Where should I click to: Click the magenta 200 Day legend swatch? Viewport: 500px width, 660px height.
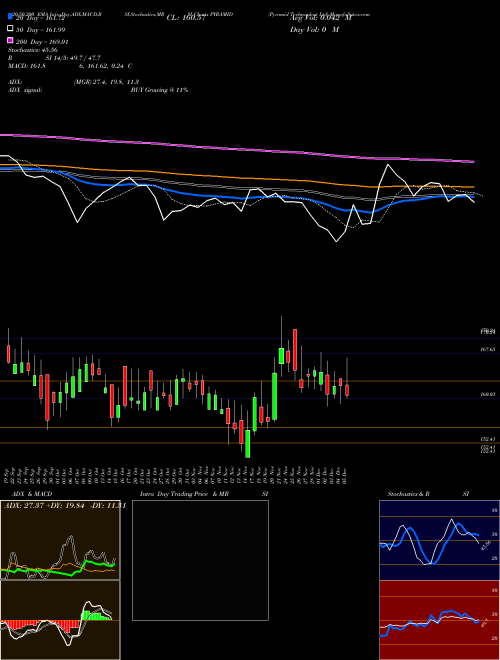(11, 40)
